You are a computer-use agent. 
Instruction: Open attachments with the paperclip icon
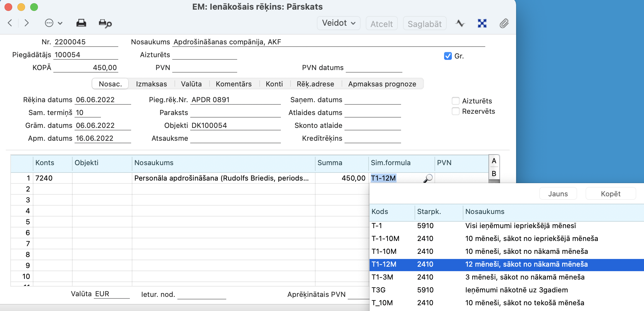coord(504,23)
